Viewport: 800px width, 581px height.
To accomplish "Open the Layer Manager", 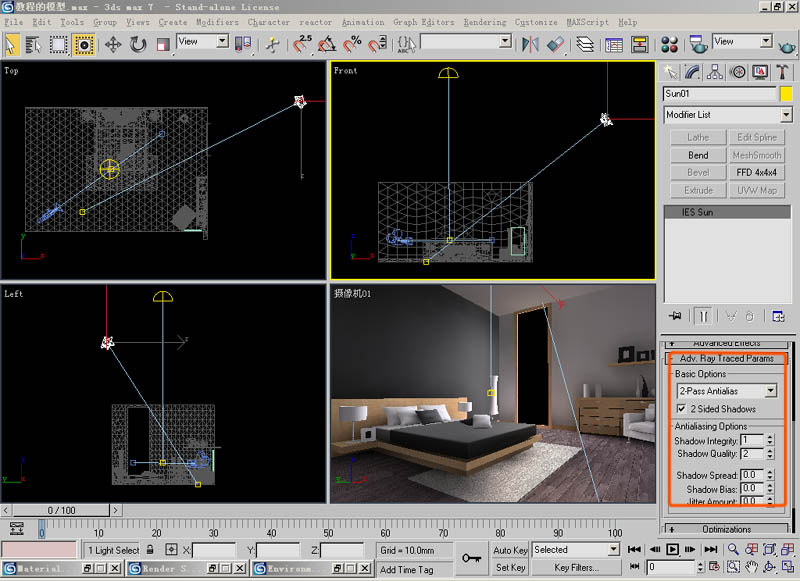I will (x=585, y=45).
